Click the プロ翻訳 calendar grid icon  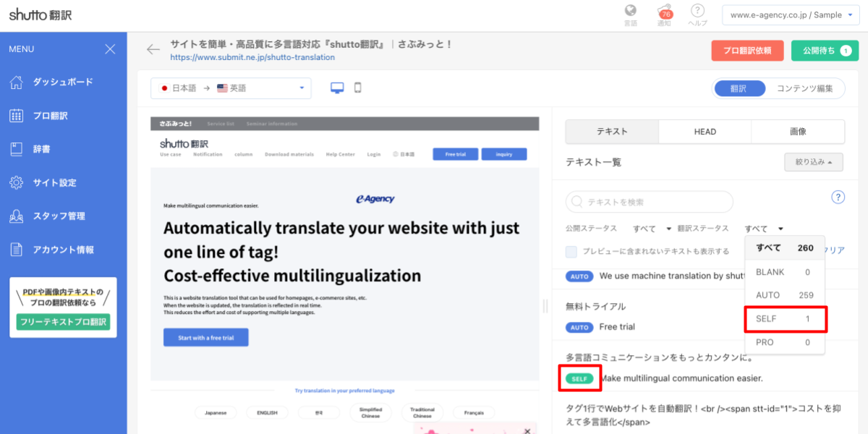tap(16, 116)
